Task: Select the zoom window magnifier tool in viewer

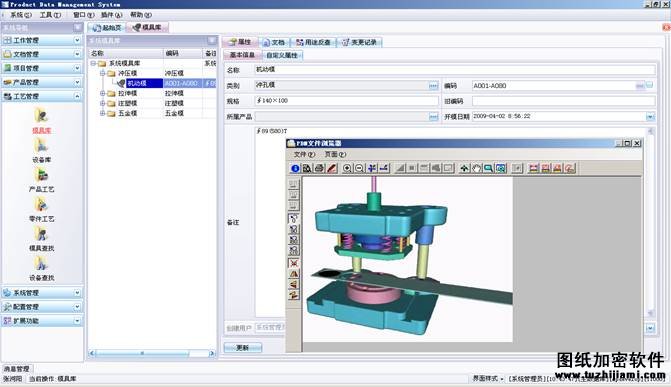Action: 488,168
